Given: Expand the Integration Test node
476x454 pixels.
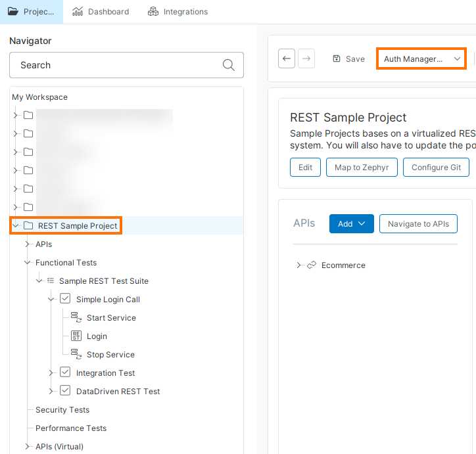Looking at the screenshot, I should tap(51, 373).
